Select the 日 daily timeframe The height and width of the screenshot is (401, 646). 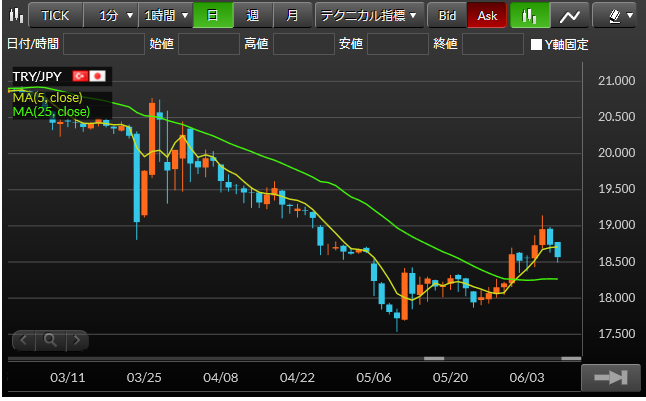click(213, 16)
